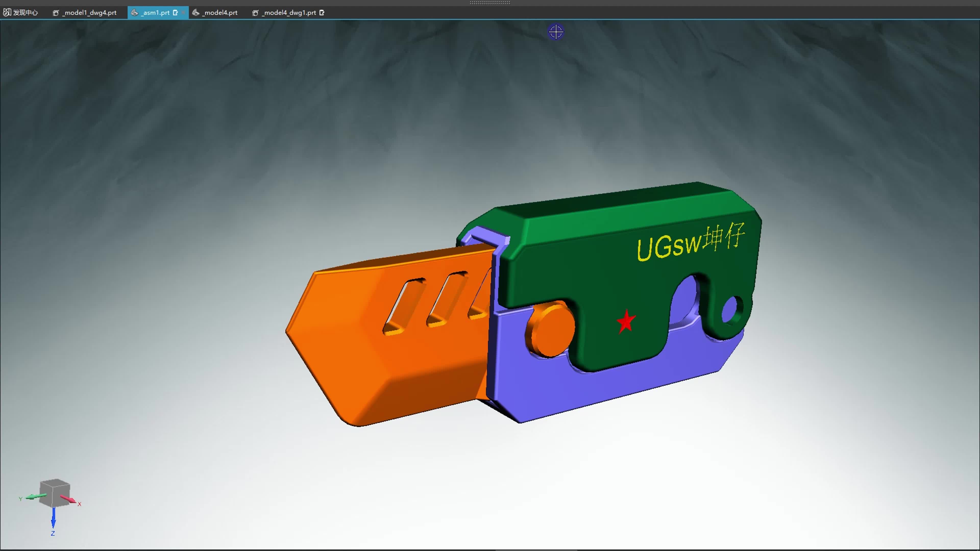Switch to the _model1_dwg4.prt tab

pyautogui.click(x=90, y=12)
